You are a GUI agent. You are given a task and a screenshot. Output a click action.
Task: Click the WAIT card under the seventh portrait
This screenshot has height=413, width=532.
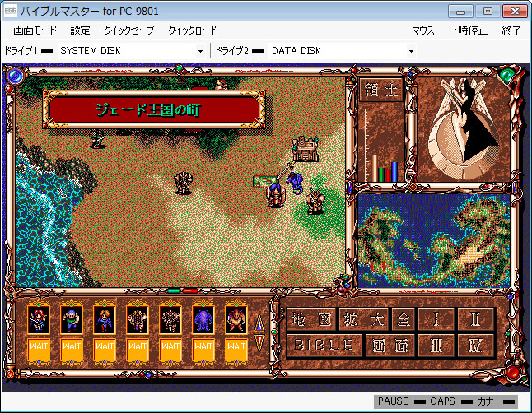pyautogui.click(x=236, y=350)
